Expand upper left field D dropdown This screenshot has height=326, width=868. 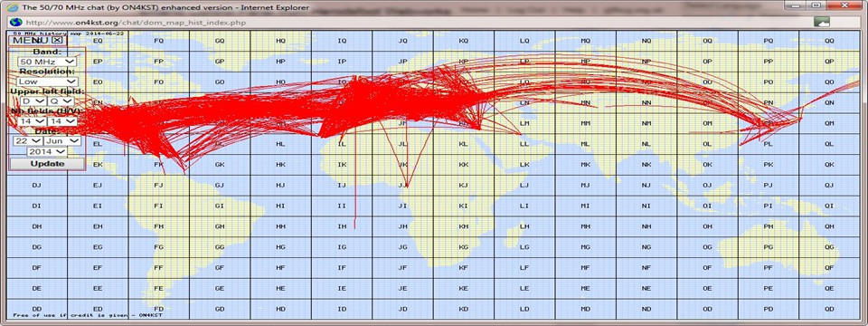click(x=33, y=101)
